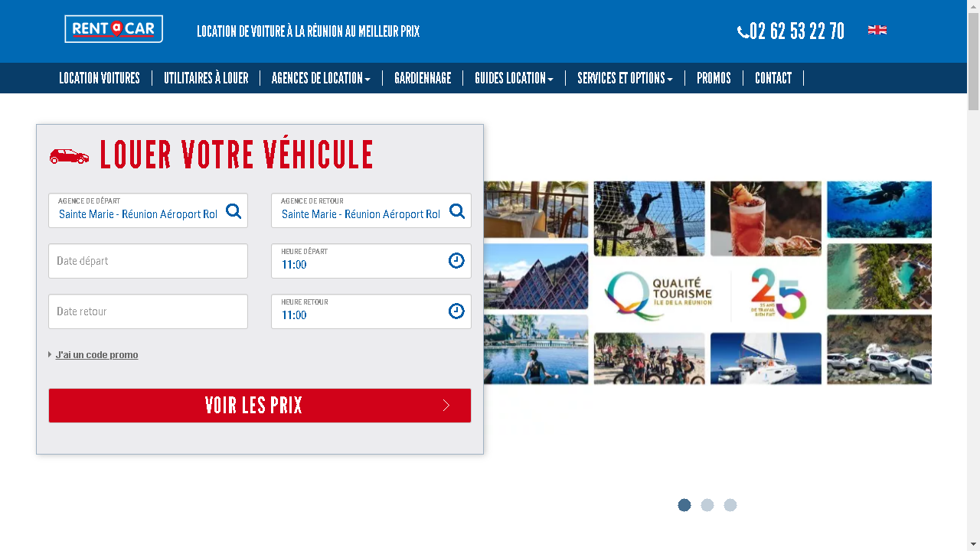This screenshot has width=980, height=551.
Task: Click the phone icon beside the number
Action: click(743, 32)
